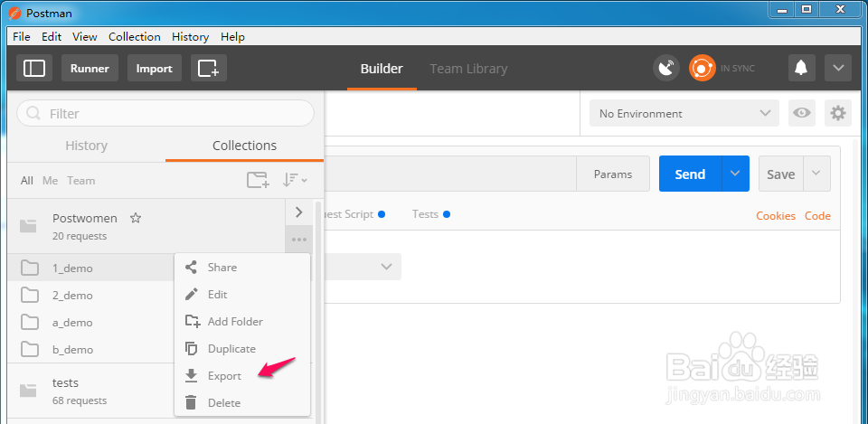Click the Params button

coord(613,174)
